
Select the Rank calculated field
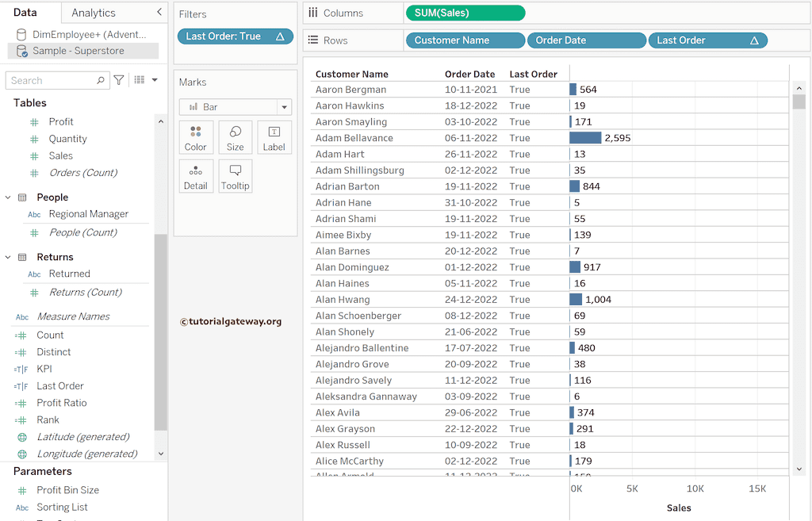click(x=48, y=420)
